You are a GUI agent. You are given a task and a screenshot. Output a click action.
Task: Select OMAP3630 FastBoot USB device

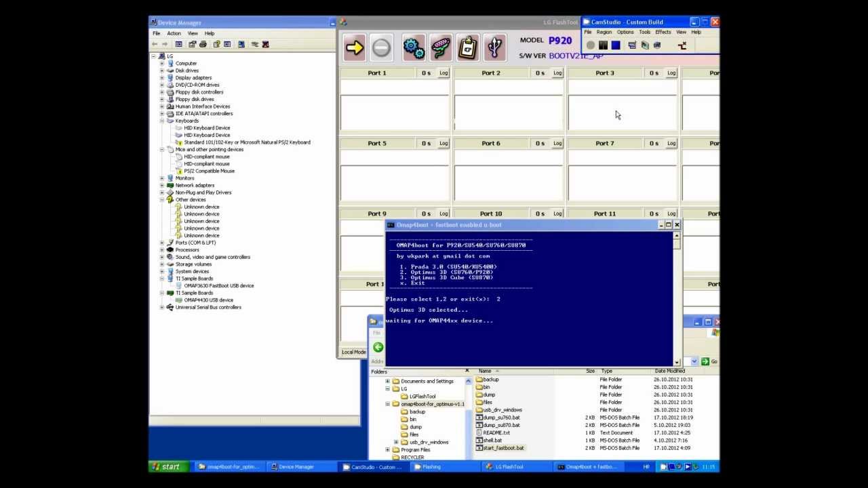219,286
